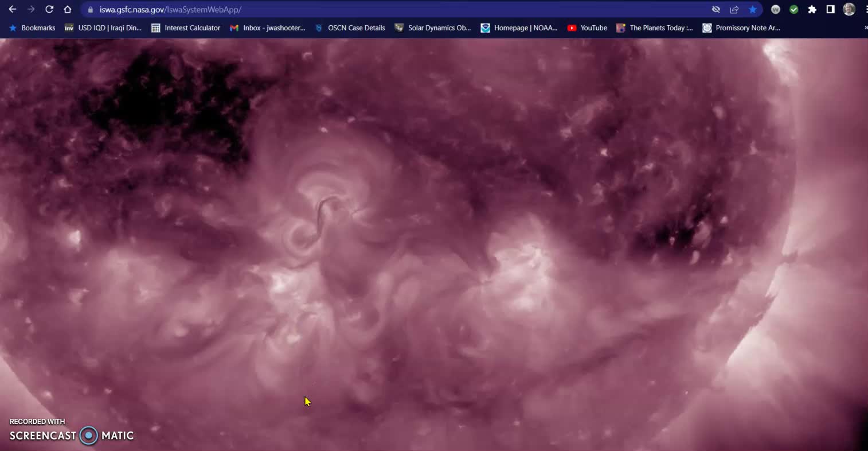Open USD IQD Iraqi Dinar bookmark

(x=103, y=28)
